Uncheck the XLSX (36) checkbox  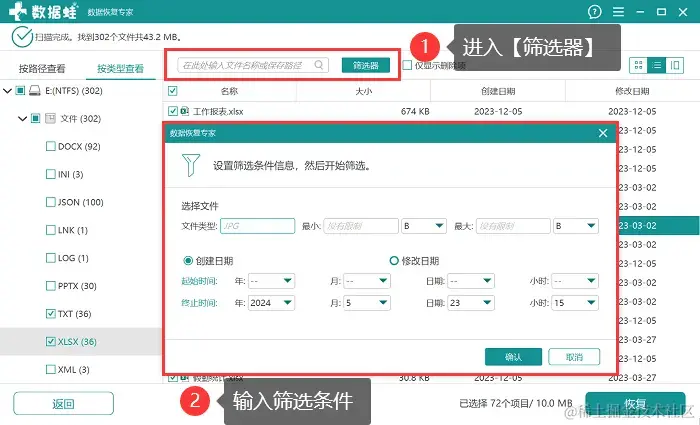tap(51, 342)
